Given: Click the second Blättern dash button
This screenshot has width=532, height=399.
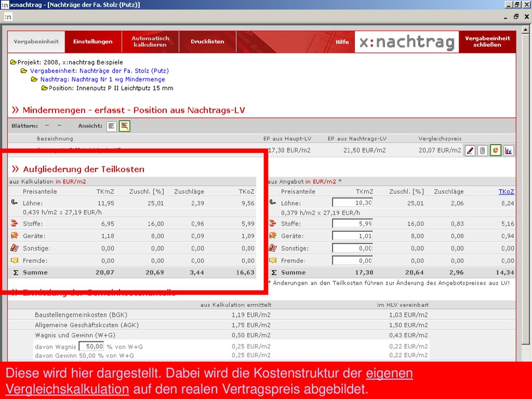Looking at the screenshot, I should [59, 126].
